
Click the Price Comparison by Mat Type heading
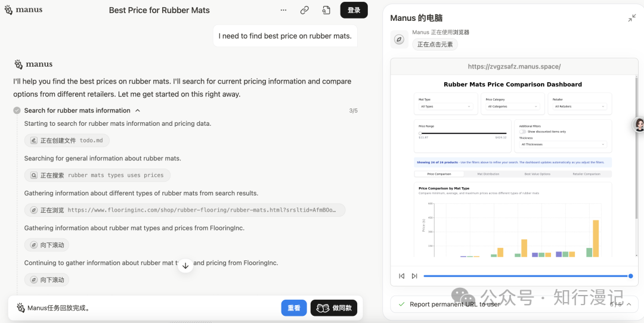tap(444, 188)
